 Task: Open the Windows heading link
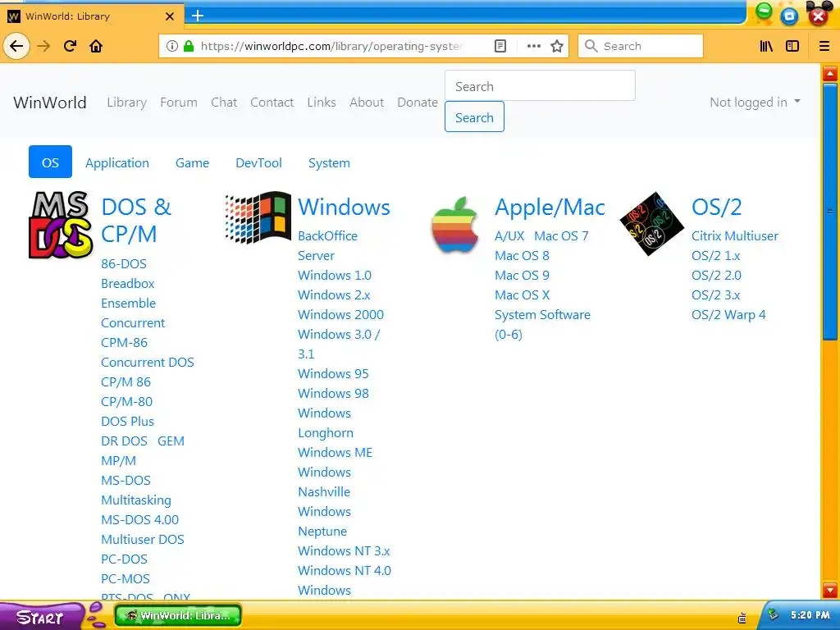[344, 208]
